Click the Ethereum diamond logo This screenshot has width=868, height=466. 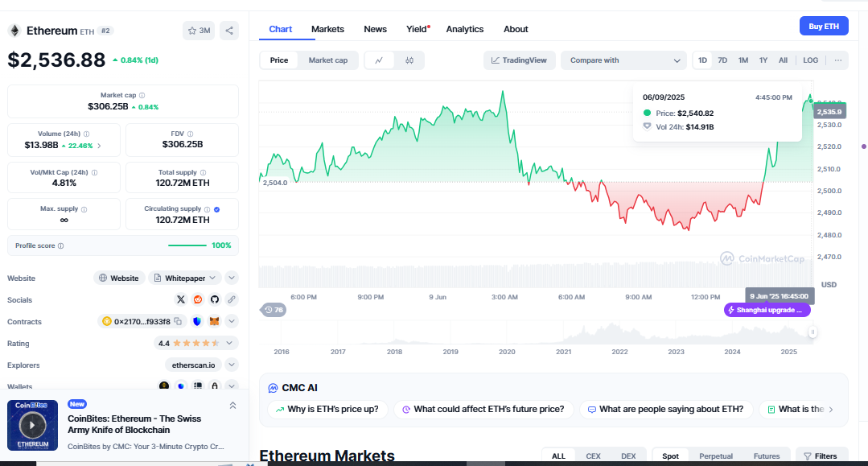pos(15,31)
